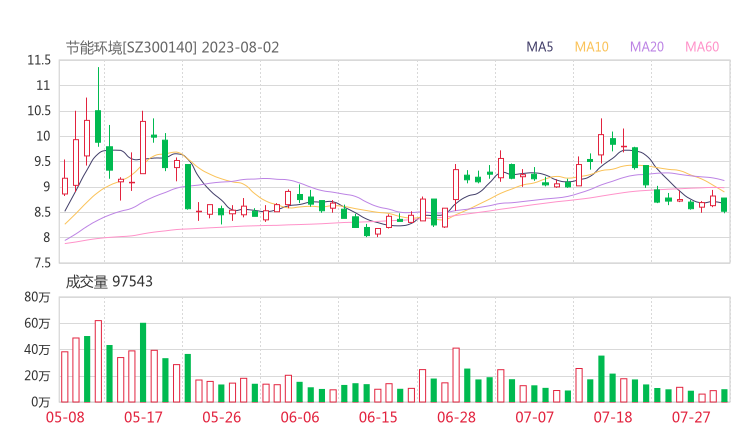Click the 20万 volume axis label
The height and width of the screenshot is (440, 740).
[x=37, y=376]
